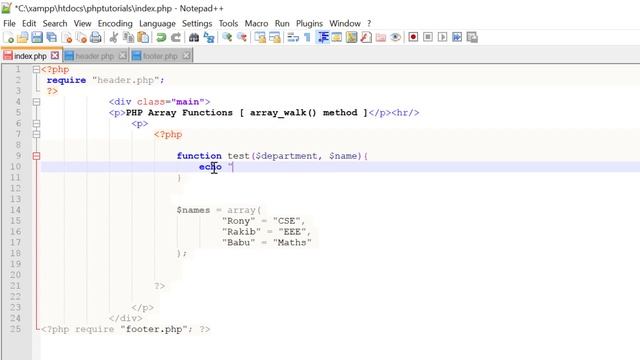This screenshot has height=360, width=640.
Task: Click the Zoom Out magnifier icon
Action: tap(242, 38)
